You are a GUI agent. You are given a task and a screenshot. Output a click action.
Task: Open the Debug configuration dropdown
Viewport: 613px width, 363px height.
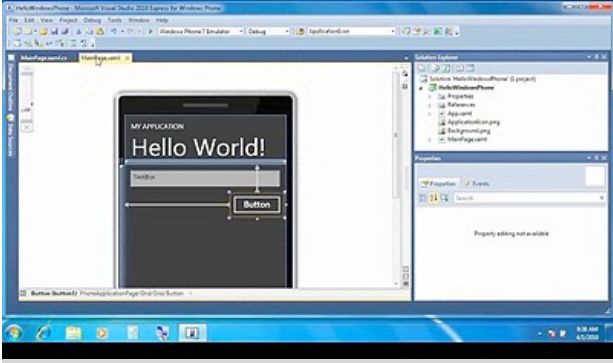tap(287, 31)
